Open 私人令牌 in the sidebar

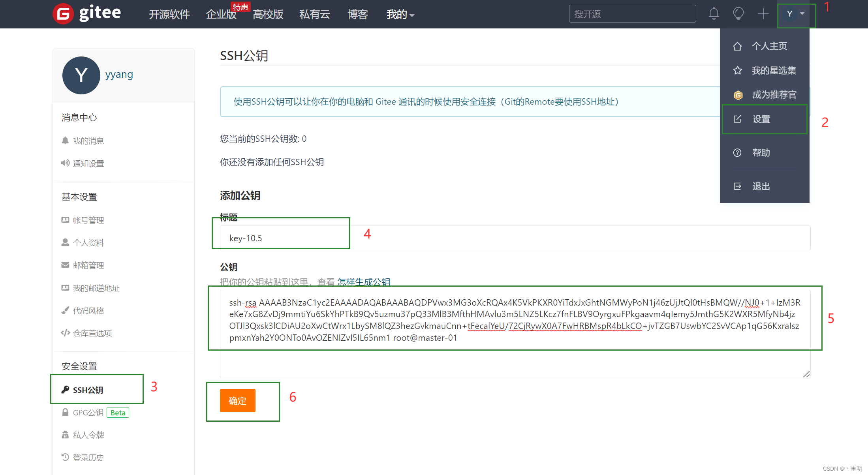(x=88, y=435)
